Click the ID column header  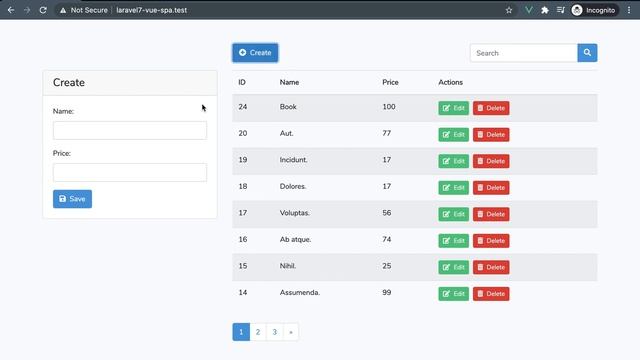242,82
